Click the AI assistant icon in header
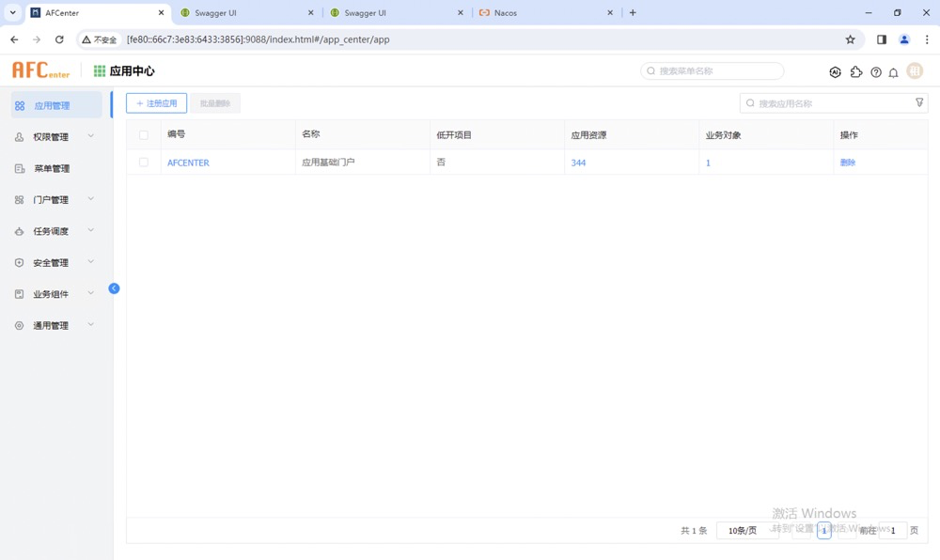 coord(835,71)
